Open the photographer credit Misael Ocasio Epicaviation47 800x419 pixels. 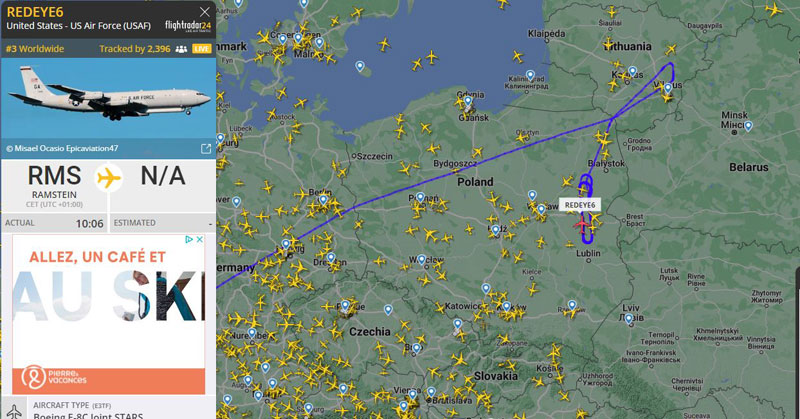[62, 149]
